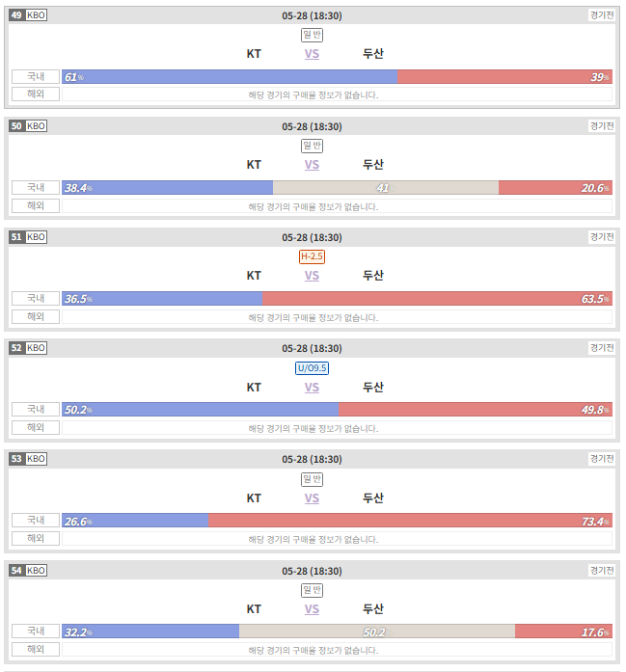The image size is (626, 672).
Task: Click the VS link in match 54
Action: coord(312,609)
